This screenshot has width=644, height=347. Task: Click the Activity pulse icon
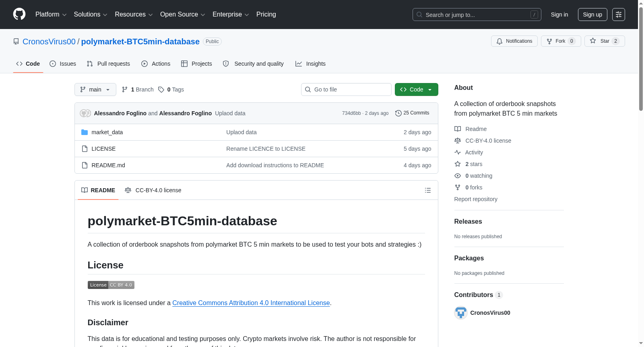(458, 152)
